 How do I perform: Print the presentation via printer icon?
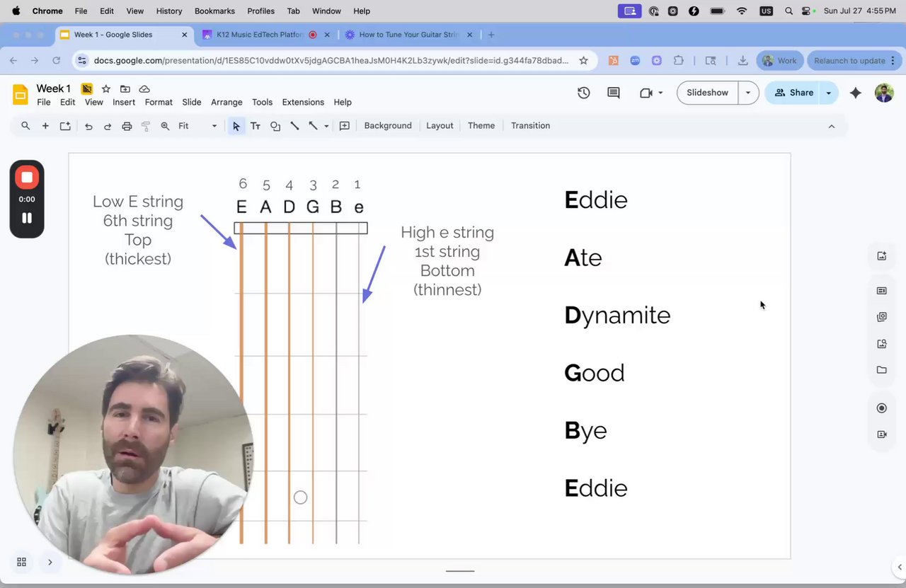pos(127,126)
